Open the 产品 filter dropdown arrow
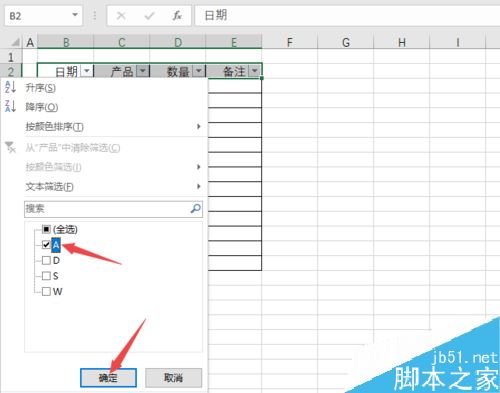The image size is (500, 393). [x=143, y=71]
